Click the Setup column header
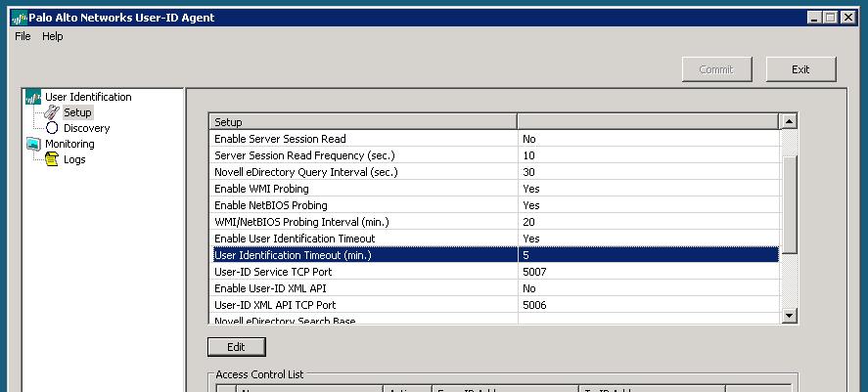The image size is (868, 392). tap(363, 121)
